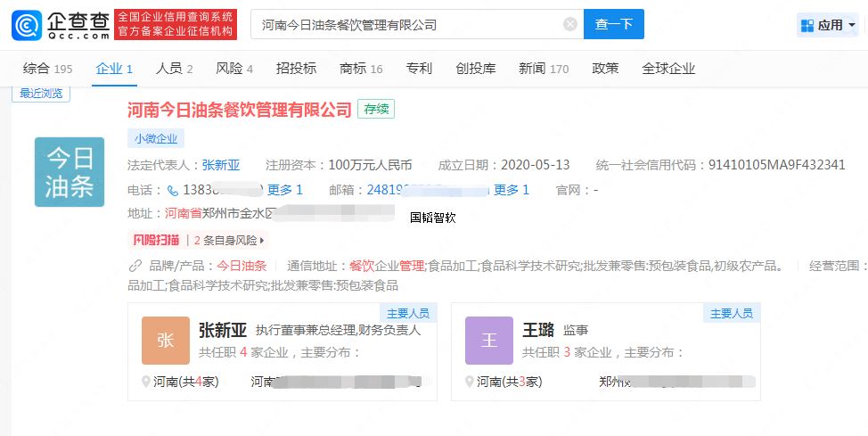Image resolution: width=868 pixels, height=436 pixels.
Task: Click the 全国企业信用查询系统 red banner
Action: point(176,24)
